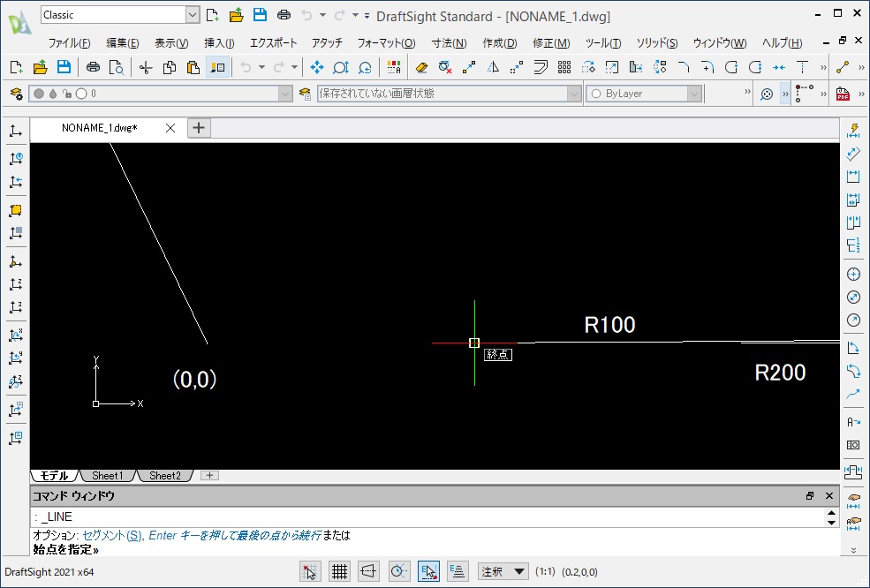The height and width of the screenshot is (588, 870).
Task: Switch to the Sheet1 tab
Action: 107,475
